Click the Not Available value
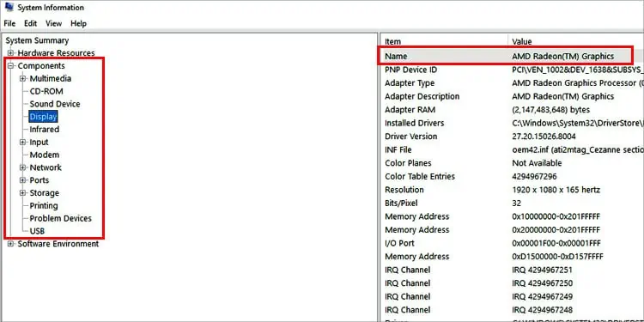The width and height of the screenshot is (644, 322). pos(537,163)
